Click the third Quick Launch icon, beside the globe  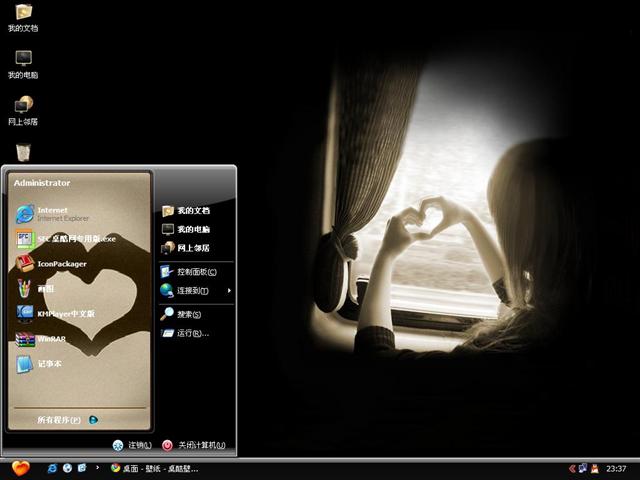point(82,468)
